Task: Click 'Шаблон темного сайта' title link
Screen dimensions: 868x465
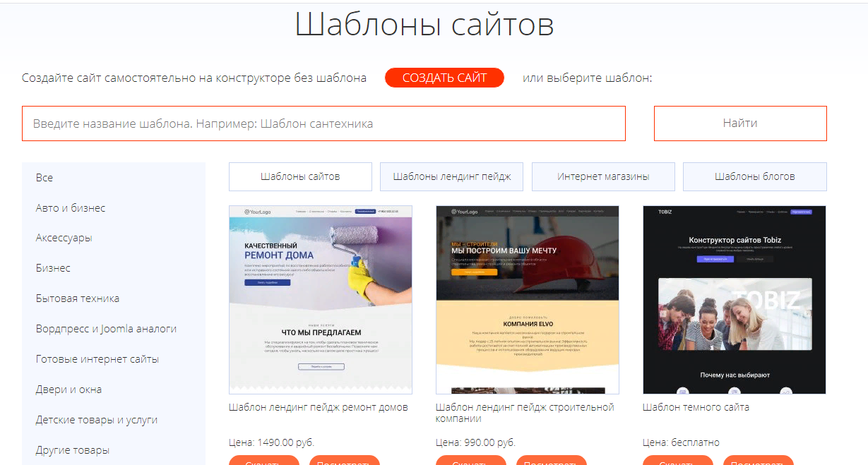Action: [x=696, y=407]
